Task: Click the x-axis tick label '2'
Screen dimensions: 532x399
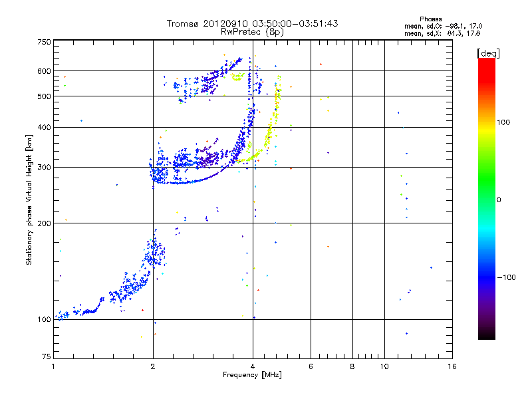Action: pos(153,366)
